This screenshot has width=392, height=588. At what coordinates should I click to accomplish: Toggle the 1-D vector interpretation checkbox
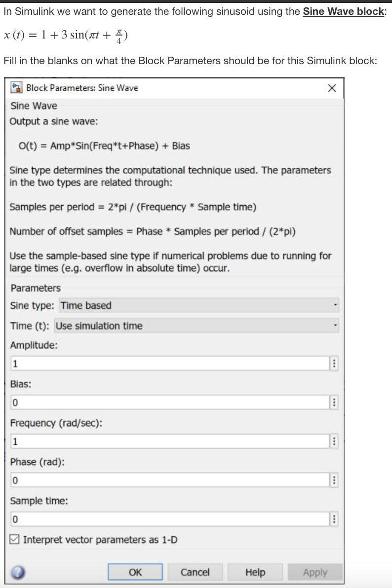pos(13,539)
